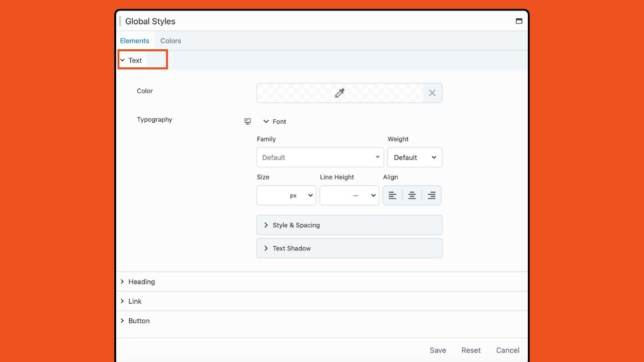Select center text alignment

click(x=412, y=196)
